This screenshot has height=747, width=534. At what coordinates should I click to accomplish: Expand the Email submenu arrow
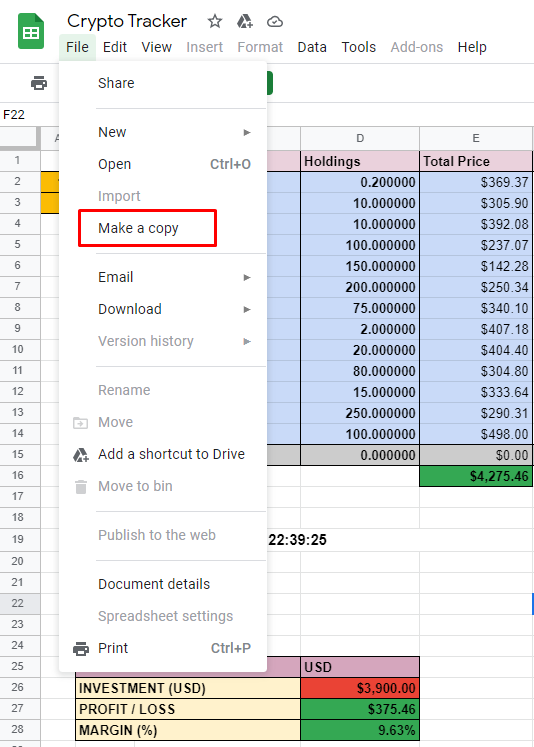pyautogui.click(x=247, y=277)
